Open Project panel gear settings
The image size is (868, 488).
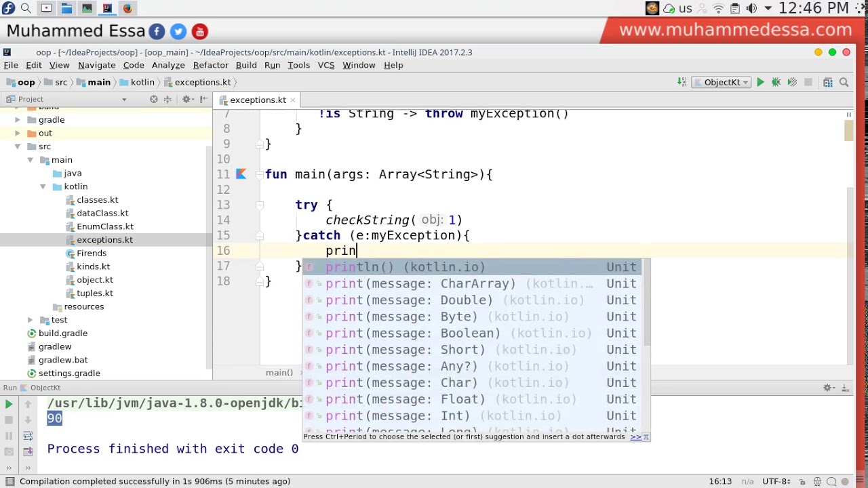[186, 100]
